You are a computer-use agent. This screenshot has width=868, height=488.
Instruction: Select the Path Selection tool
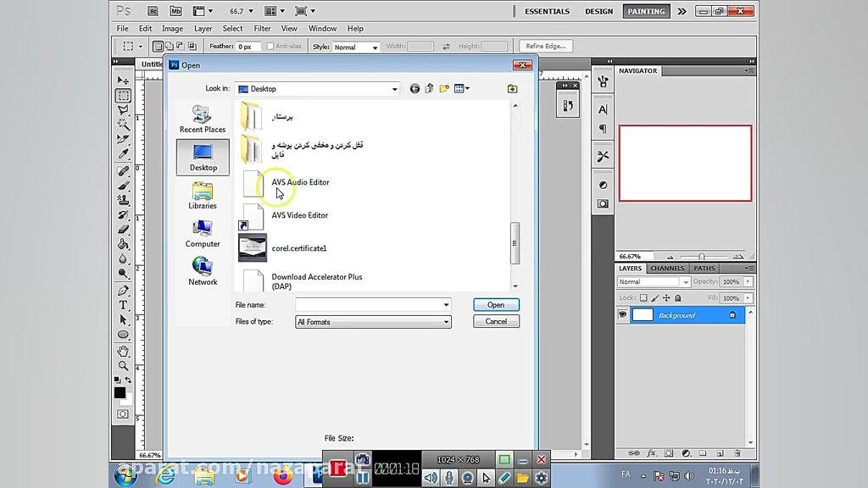tap(123, 319)
